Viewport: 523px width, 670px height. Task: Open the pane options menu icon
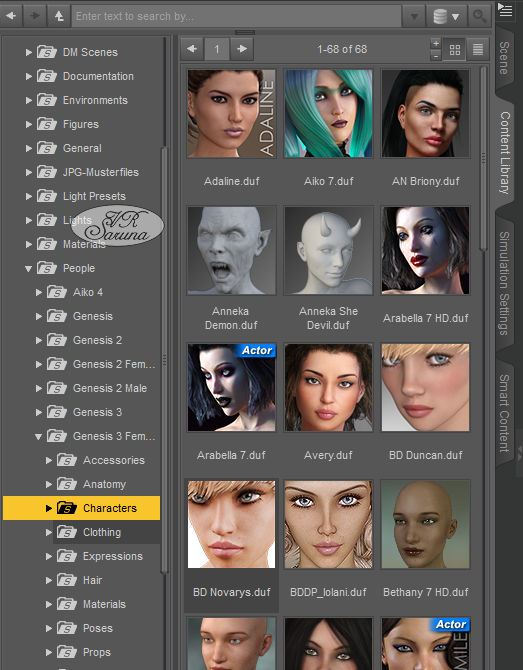(x=505, y=9)
